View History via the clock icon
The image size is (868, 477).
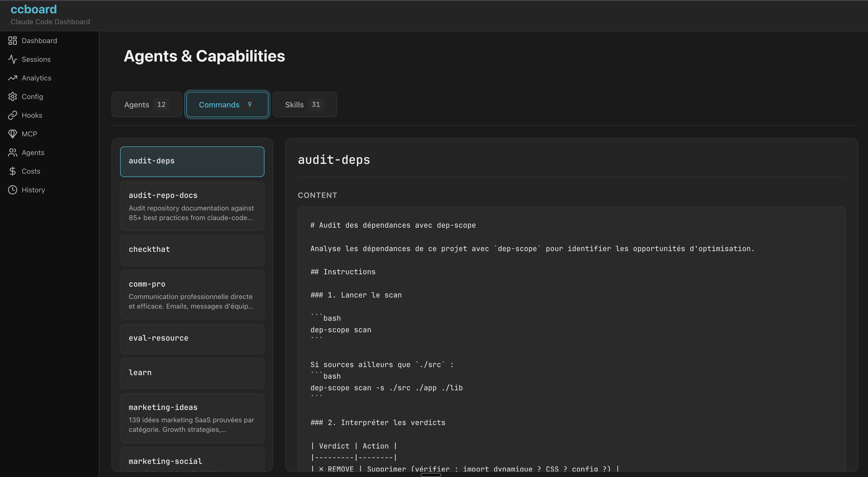(x=12, y=190)
